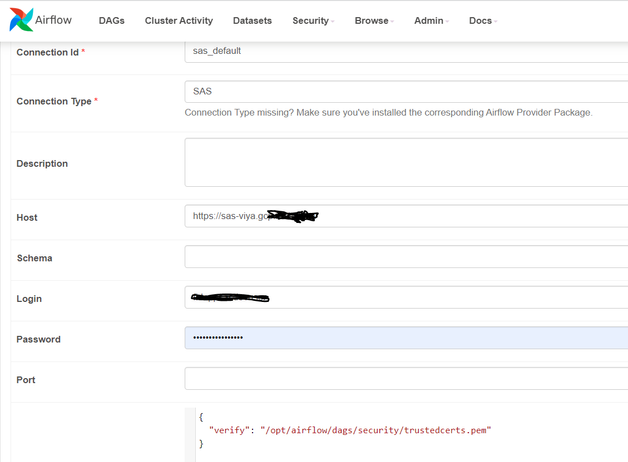This screenshot has width=628, height=462.
Task: Open the Admin dropdown menu
Action: 431,21
